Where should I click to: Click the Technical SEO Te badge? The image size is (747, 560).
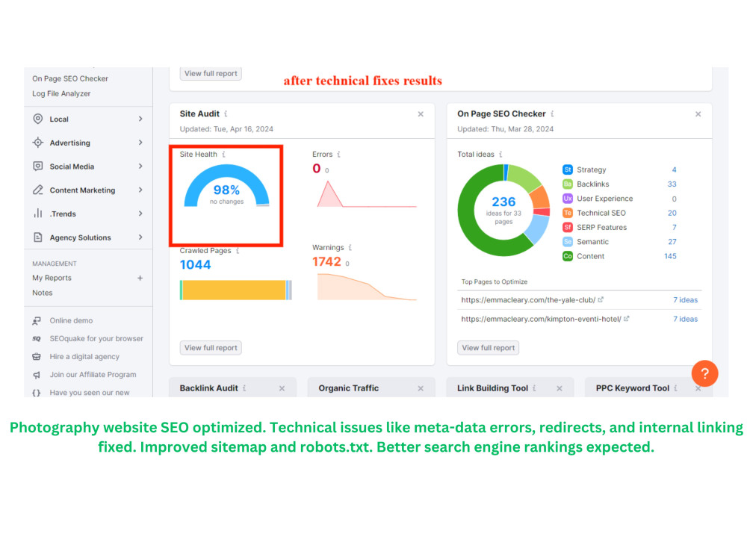click(x=568, y=213)
